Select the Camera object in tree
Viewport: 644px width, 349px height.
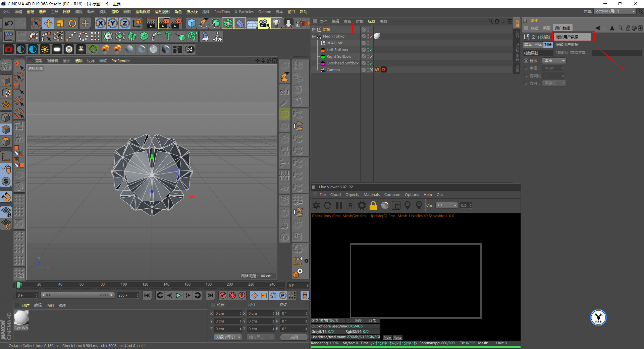point(333,70)
